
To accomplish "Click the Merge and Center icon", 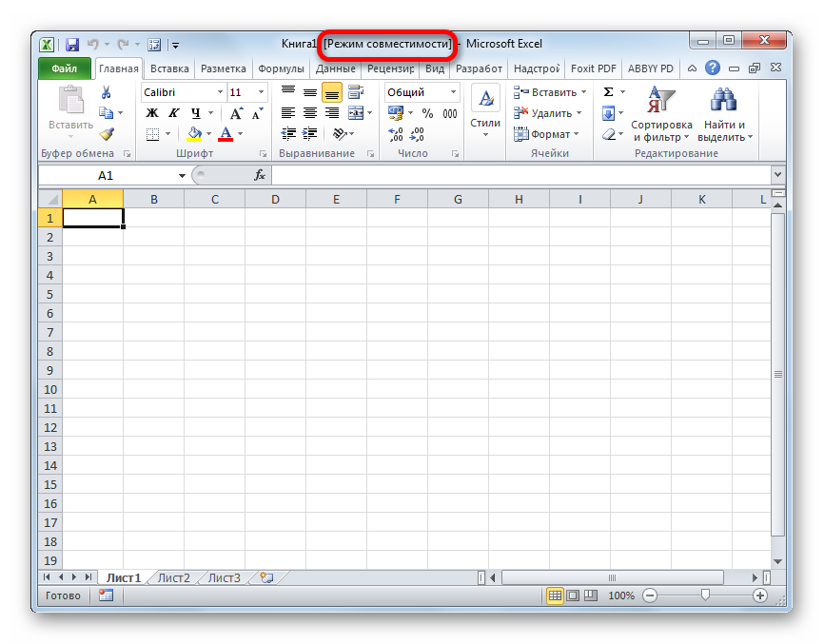I will (x=355, y=113).
